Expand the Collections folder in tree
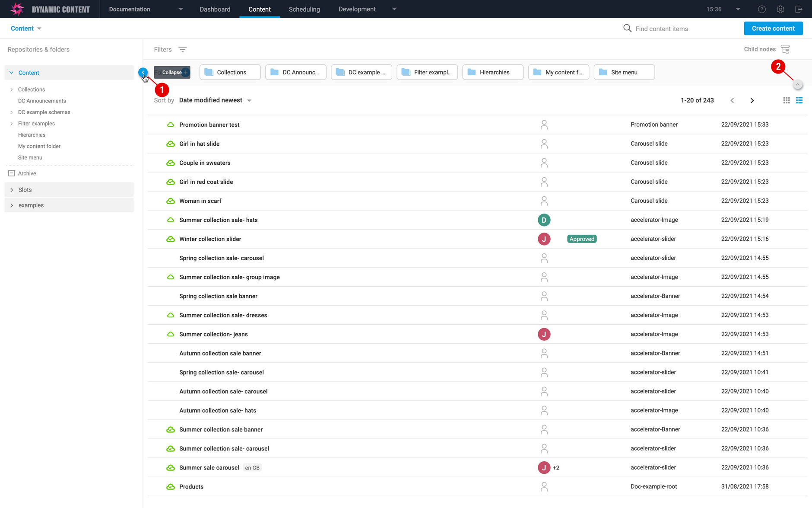This screenshot has height=508, width=812. pyautogui.click(x=12, y=89)
